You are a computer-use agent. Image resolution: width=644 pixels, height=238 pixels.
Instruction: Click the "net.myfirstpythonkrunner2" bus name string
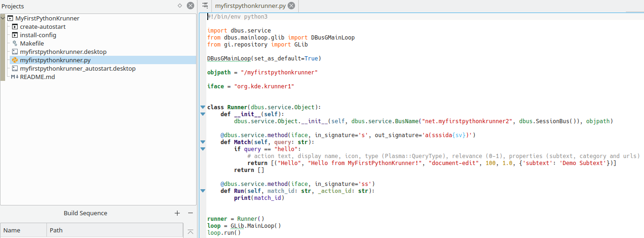click(467, 121)
